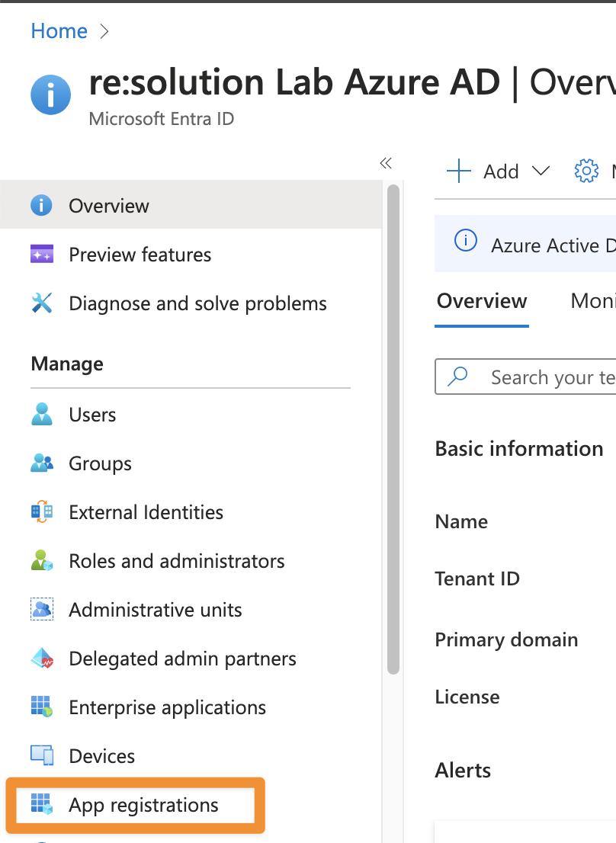Click the Preview features sparkle icon
This screenshot has width=616, height=843.
(41, 254)
